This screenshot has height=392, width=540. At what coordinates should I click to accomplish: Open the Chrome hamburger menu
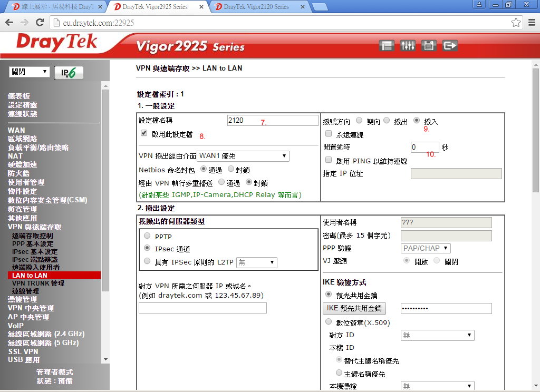coord(532,23)
